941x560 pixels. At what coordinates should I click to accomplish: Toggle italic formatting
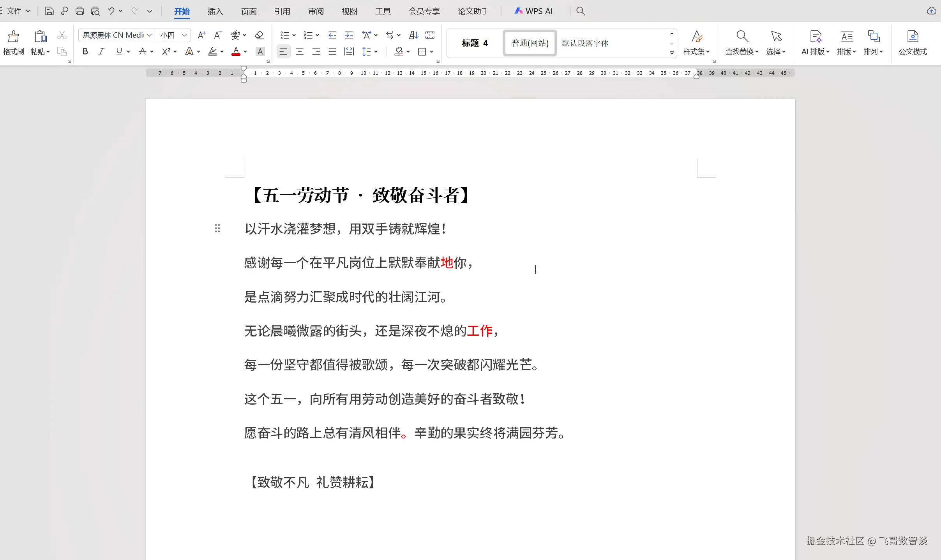pyautogui.click(x=101, y=51)
